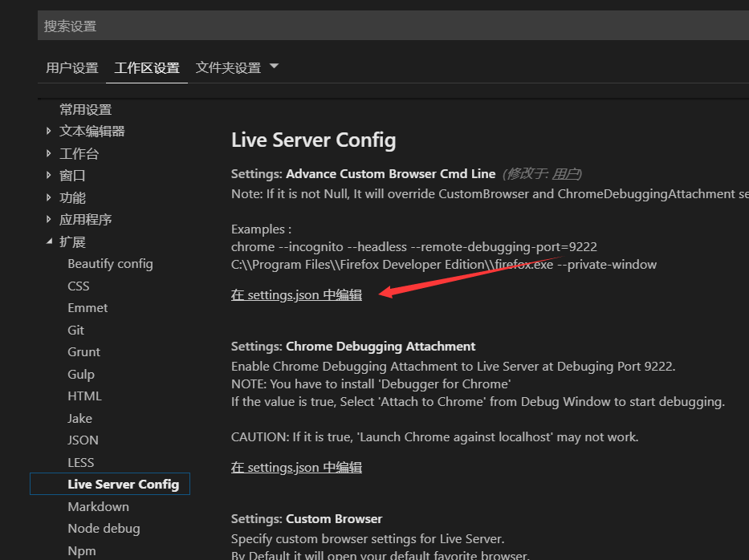Open CSS extension settings
This screenshot has width=749, height=560.
[x=79, y=286]
